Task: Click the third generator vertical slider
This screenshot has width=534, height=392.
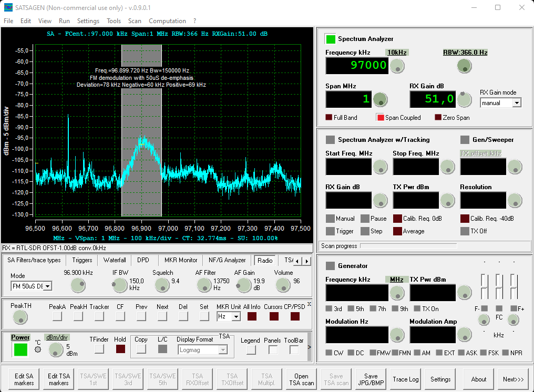Action: [514, 286]
